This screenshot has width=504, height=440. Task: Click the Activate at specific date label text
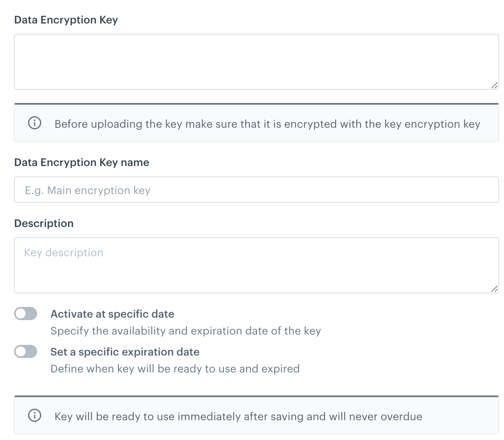(x=112, y=314)
